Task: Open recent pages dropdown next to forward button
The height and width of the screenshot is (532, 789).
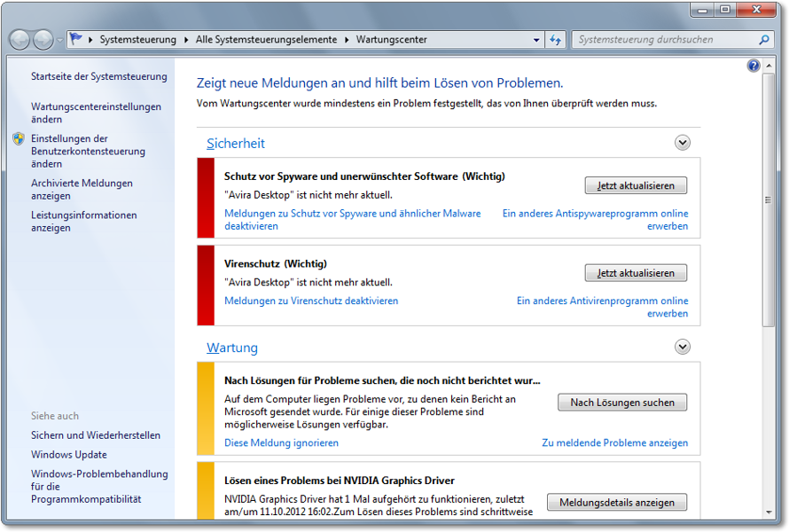Action: [x=59, y=40]
